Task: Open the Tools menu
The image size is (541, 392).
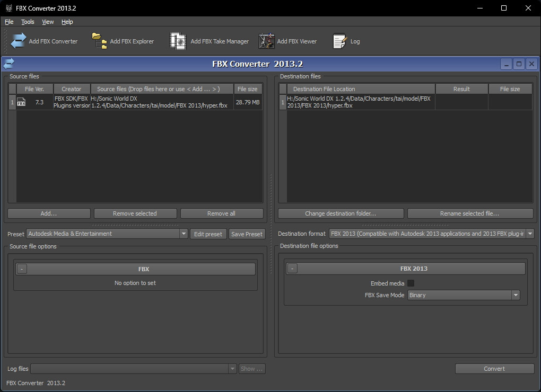Action: 28,22
